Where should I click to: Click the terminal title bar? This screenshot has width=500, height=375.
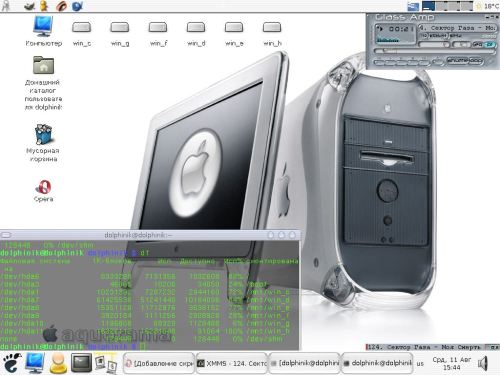coord(151,235)
